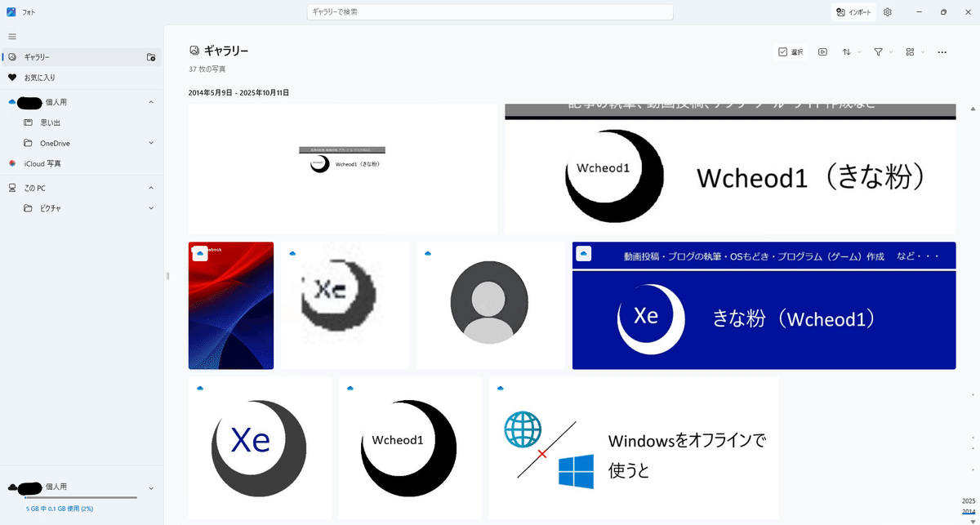Click the 2025 marker on the date scrubber
The width and height of the screenshot is (980, 525).
tap(969, 501)
